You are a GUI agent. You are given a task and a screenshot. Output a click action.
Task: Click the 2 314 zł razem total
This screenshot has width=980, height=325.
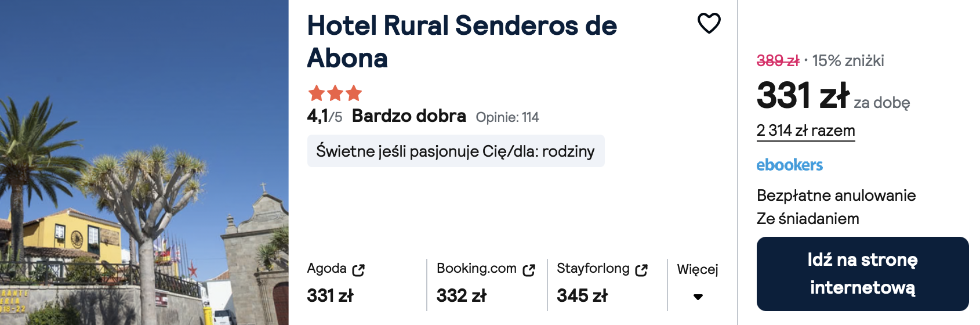tap(805, 131)
